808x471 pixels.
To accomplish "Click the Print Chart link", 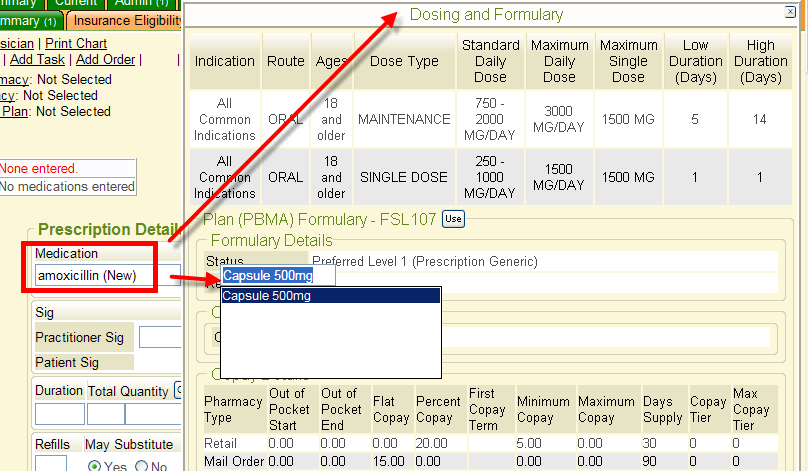I will pos(76,44).
